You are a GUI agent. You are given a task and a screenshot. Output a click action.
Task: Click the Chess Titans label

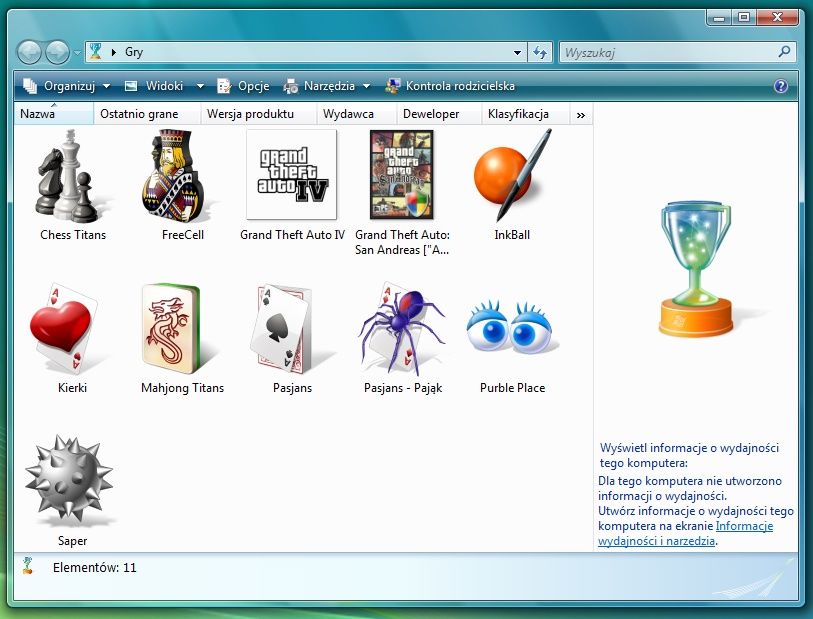(73, 235)
